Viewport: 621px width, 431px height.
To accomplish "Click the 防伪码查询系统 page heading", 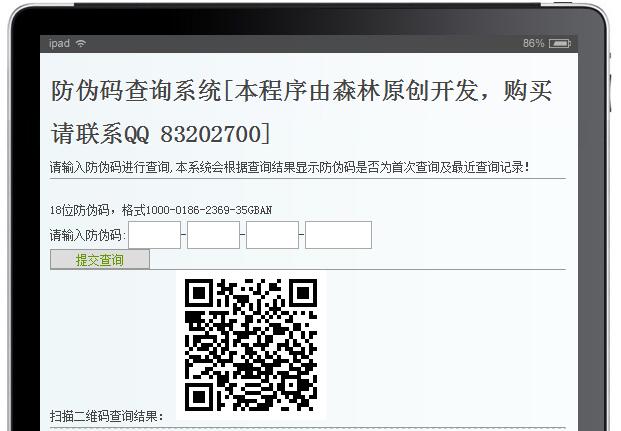I will pyautogui.click(x=136, y=91).
